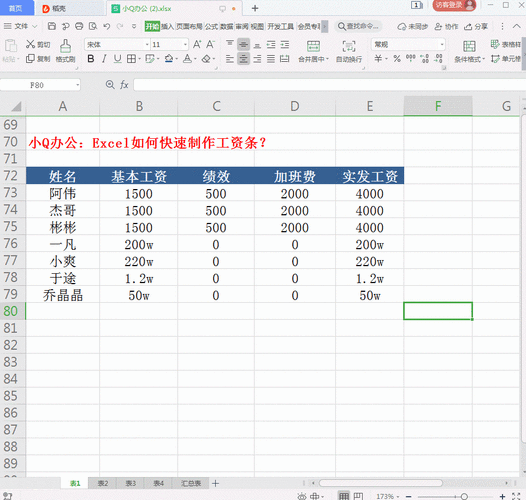
Task: Switch to the 插入 ribbon tab
Action: pyautogui.click(x=167, y=26)
